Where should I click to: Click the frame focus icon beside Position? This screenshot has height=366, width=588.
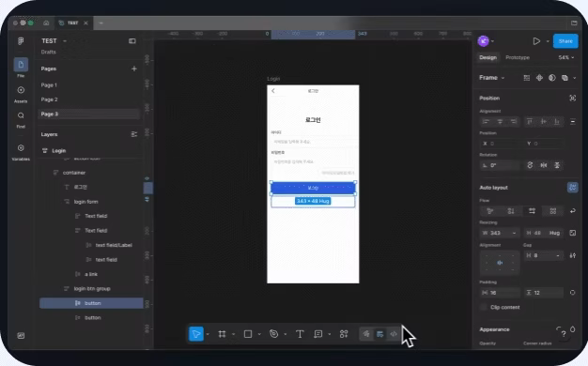coord(573,99)
